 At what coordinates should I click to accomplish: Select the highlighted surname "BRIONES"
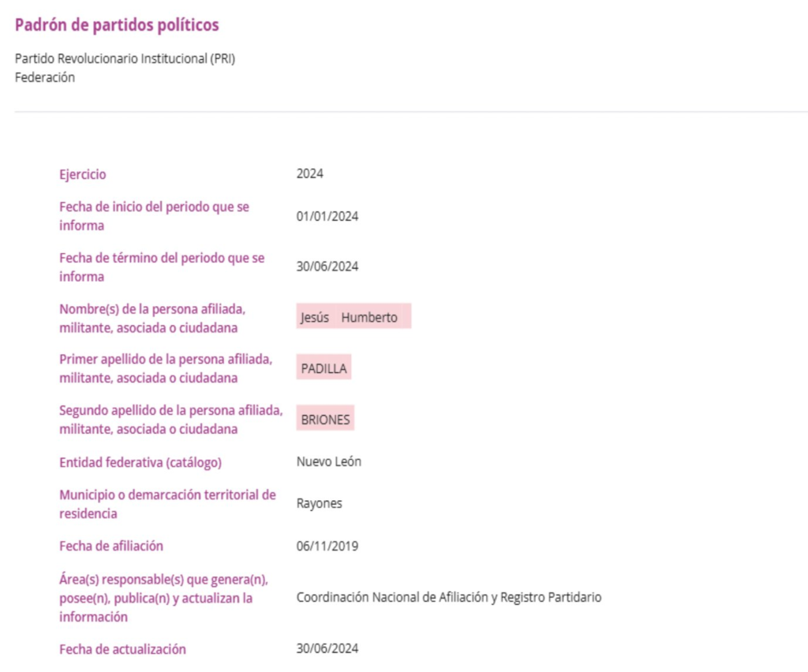325,420
